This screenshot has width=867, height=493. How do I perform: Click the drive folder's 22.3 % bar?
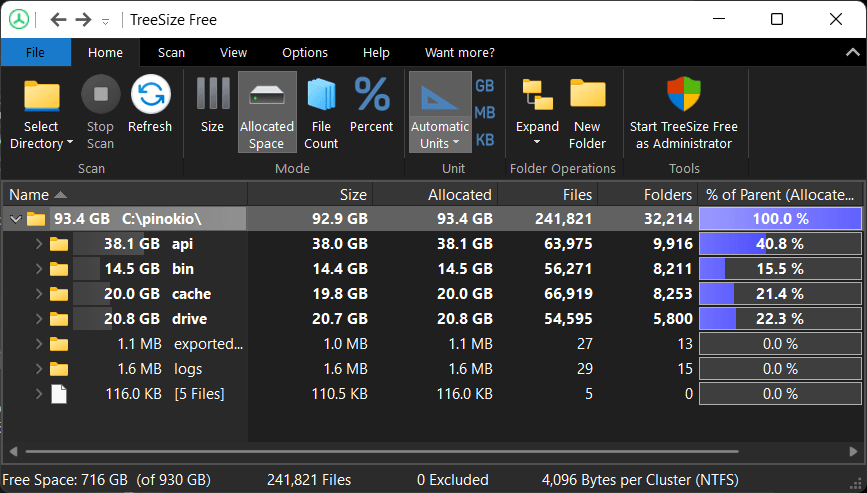pyautogui.click(x=780, y=319)
